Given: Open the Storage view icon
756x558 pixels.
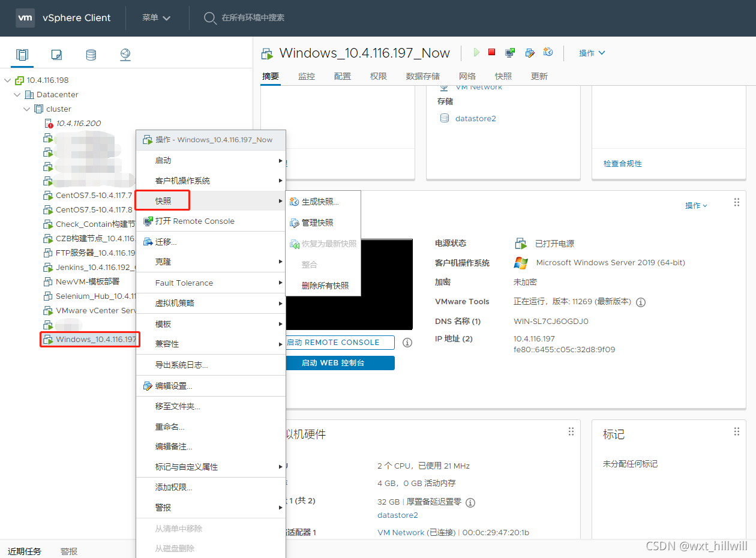Looking at the screenshot, I should pos(91,55).
